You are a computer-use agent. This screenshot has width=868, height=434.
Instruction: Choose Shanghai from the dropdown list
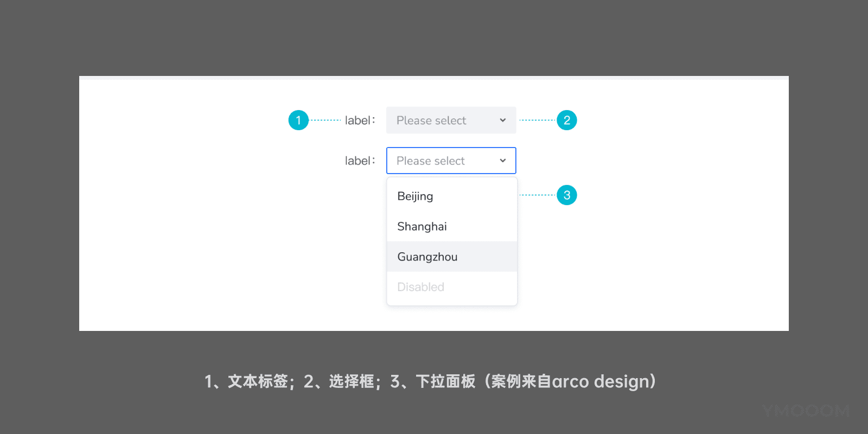coord(452,226)
